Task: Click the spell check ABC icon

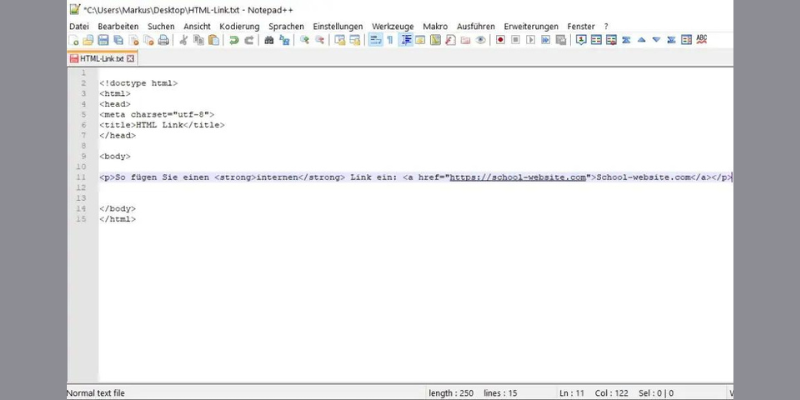Action: point(701,40)
